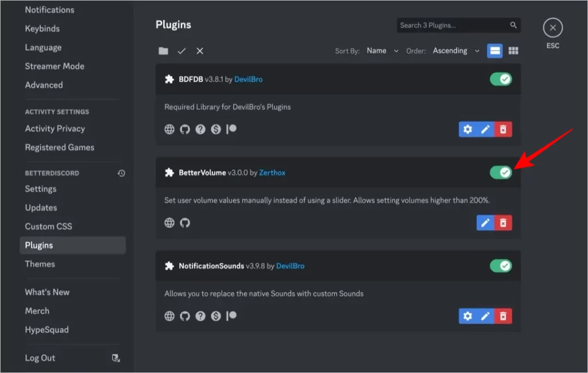Open NotificationSounds Patreon icon

231,316
